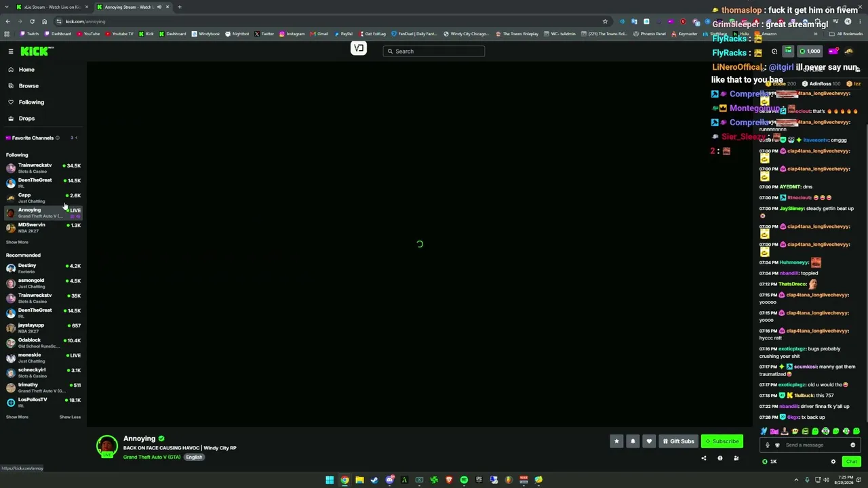Expand Following list with Show More
The width and height of the screenshot is (868, 488).
pyautogui.click(x=17, y=242)
